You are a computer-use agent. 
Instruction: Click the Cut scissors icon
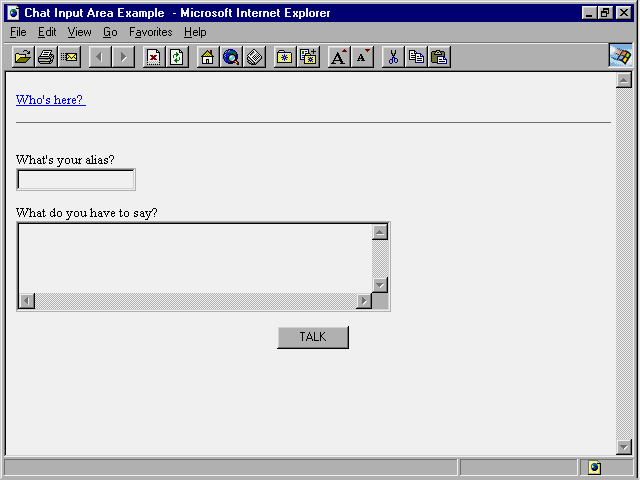393,57
